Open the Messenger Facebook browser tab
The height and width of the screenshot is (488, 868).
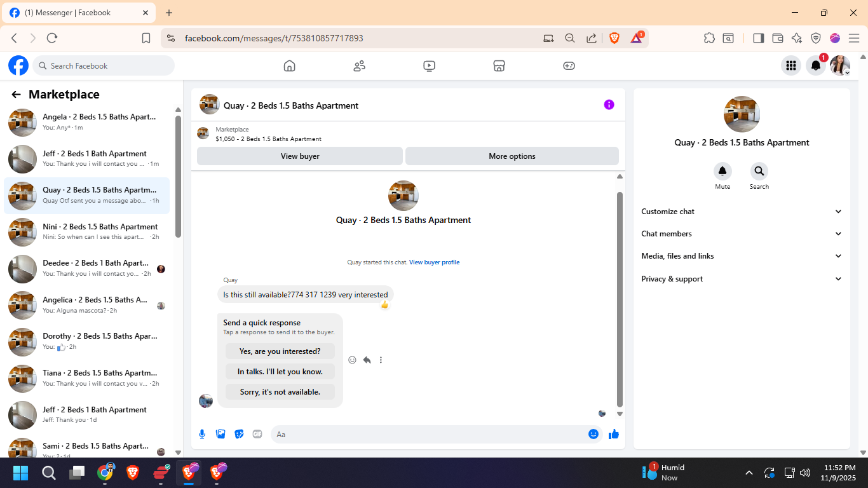(80, 13)
